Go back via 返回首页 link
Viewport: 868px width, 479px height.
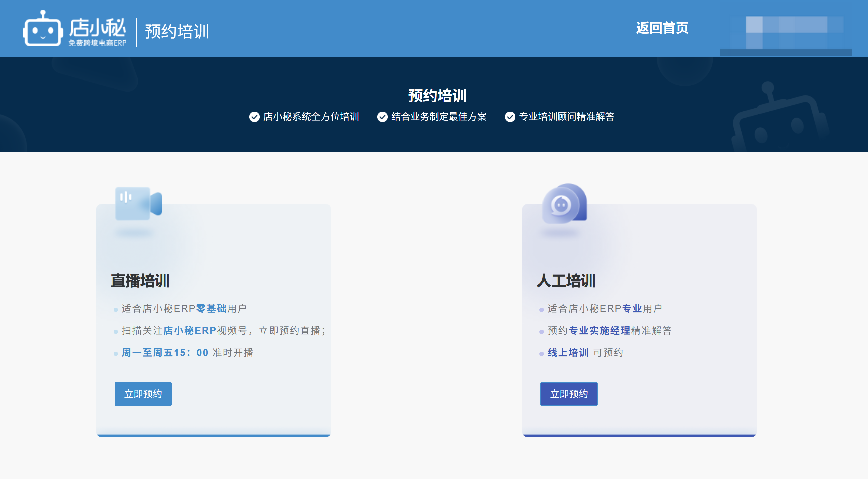[662, 28]
